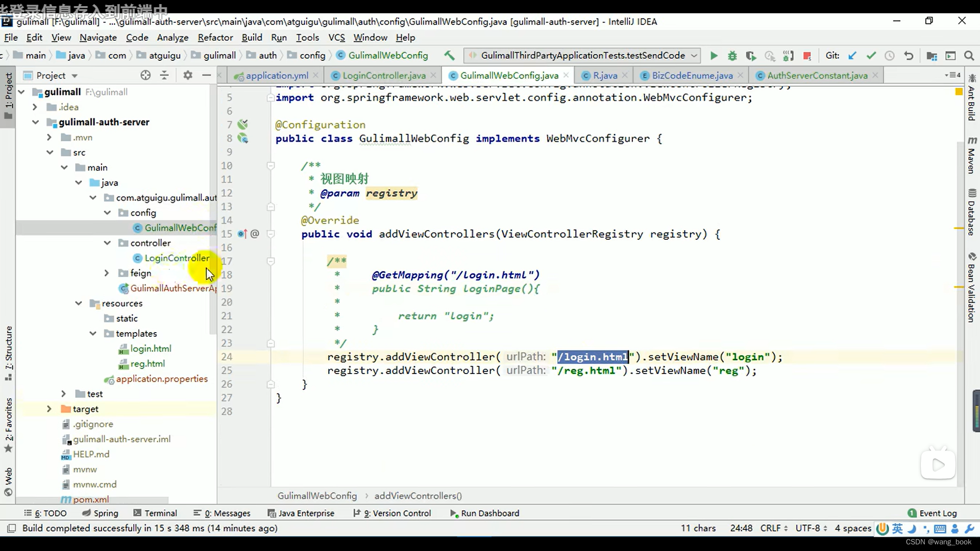Switch to the BizCodeEnume.java editor tab
The image size is (980, 551).
pos(692,76)
